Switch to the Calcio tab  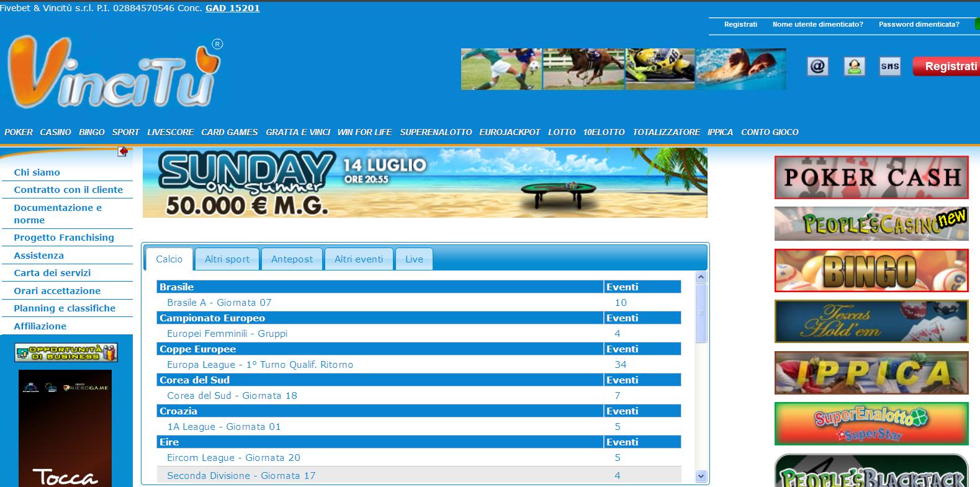click(x=169, y=259)
